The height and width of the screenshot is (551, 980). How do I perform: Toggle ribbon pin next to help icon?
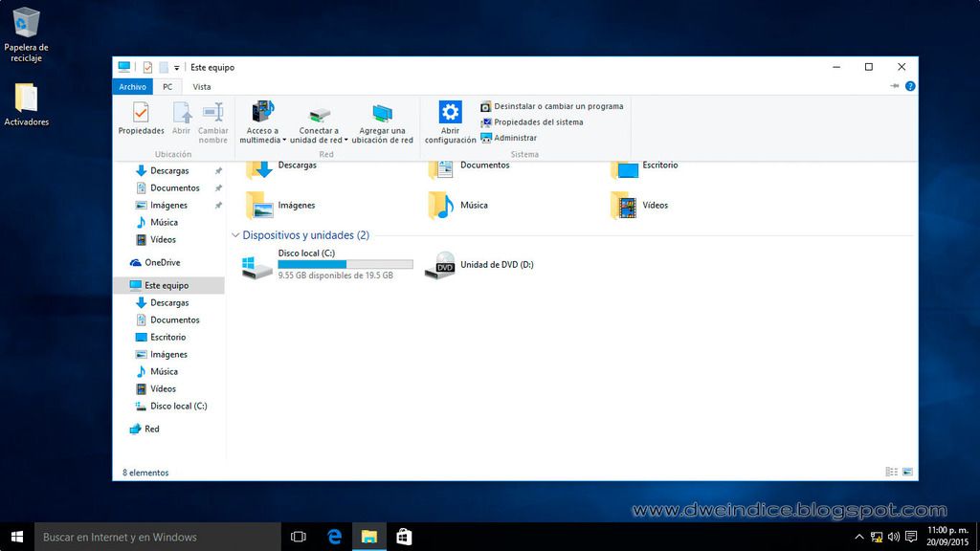895,86
